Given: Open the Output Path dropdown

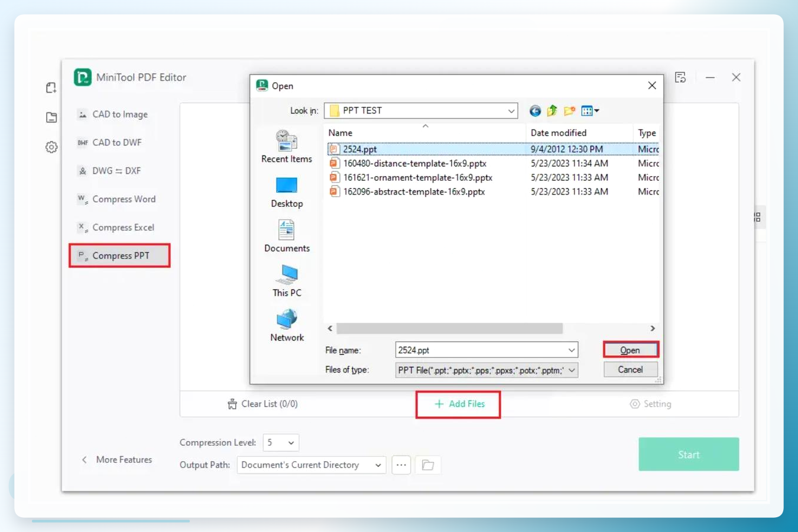Looking at the screenshot, I should click(312, 465).
